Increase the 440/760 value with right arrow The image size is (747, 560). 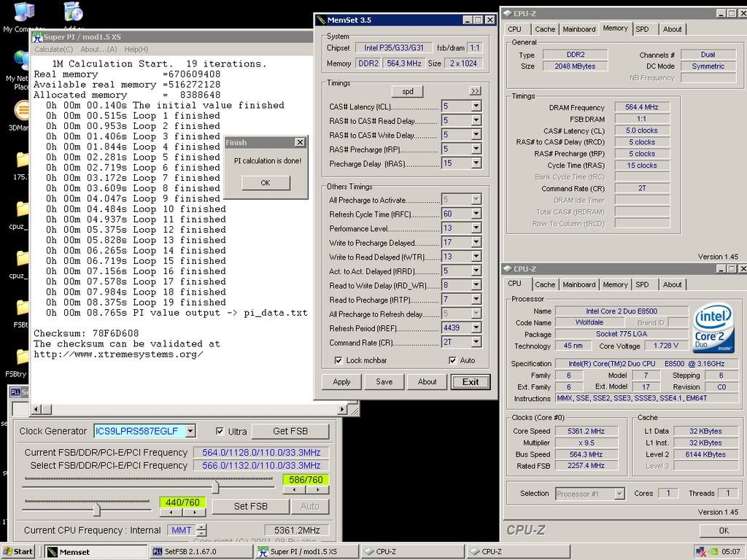click(194, 513)
